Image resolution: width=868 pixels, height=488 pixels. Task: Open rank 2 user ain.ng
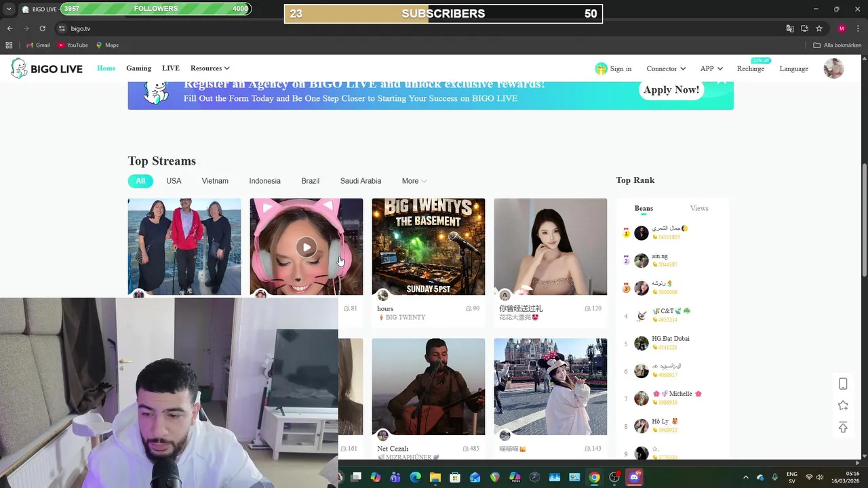pos(660,256)
